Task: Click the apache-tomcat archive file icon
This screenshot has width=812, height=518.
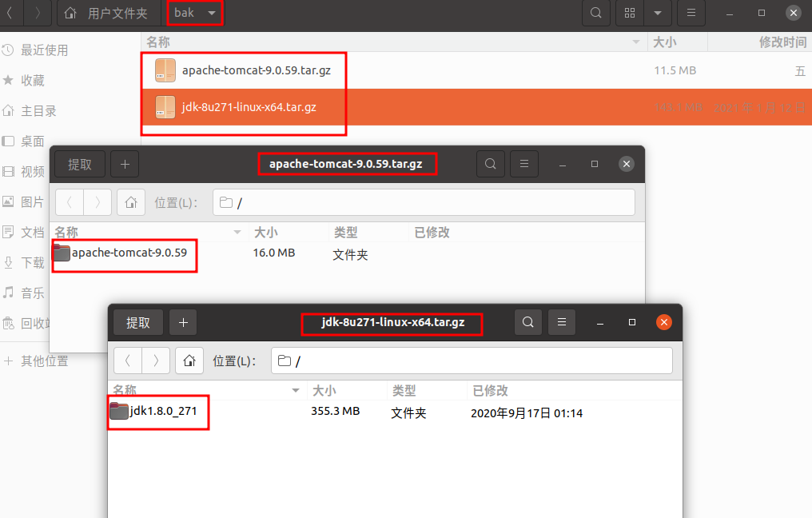Action: [x=165, y=70]
